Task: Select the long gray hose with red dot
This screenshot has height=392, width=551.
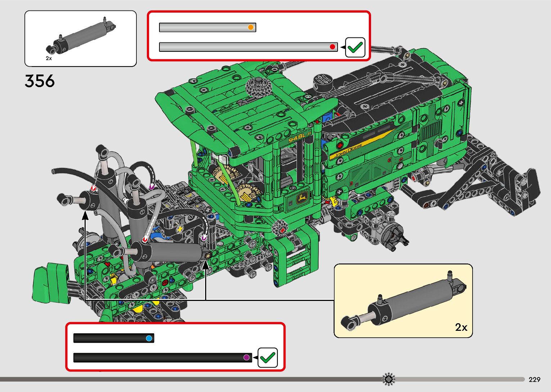Action: coord(248,47)
